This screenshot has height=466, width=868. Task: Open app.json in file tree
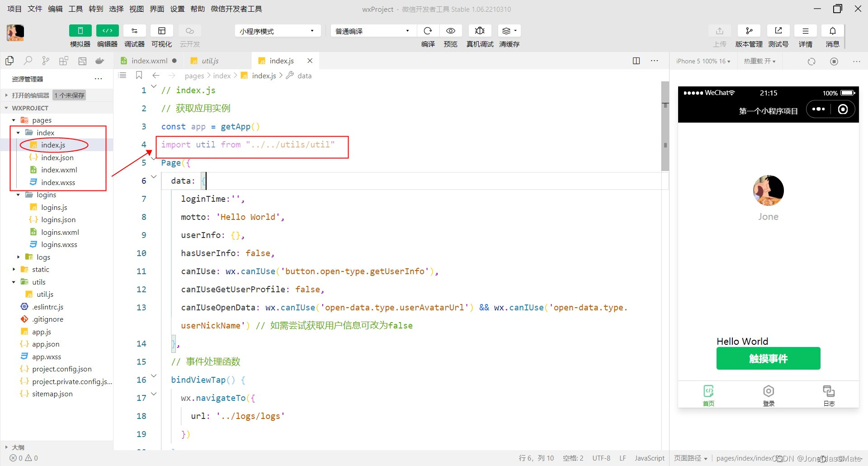(46, 344)
